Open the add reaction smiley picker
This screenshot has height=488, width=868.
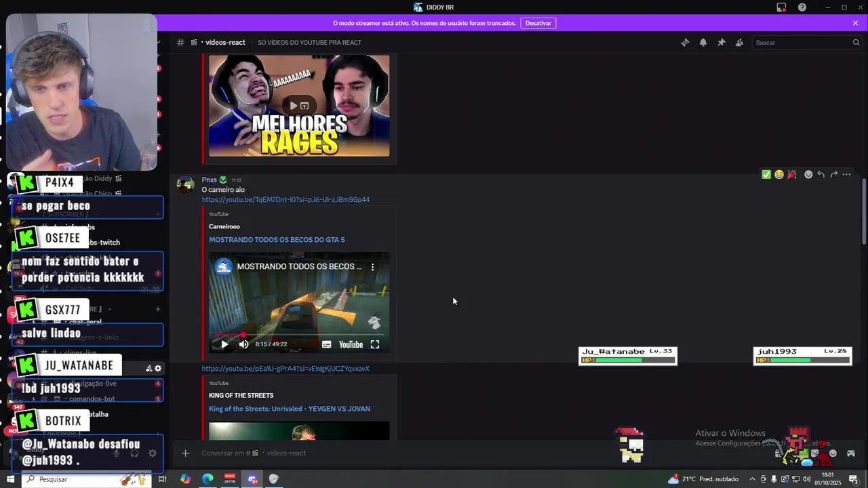[808, 174]
